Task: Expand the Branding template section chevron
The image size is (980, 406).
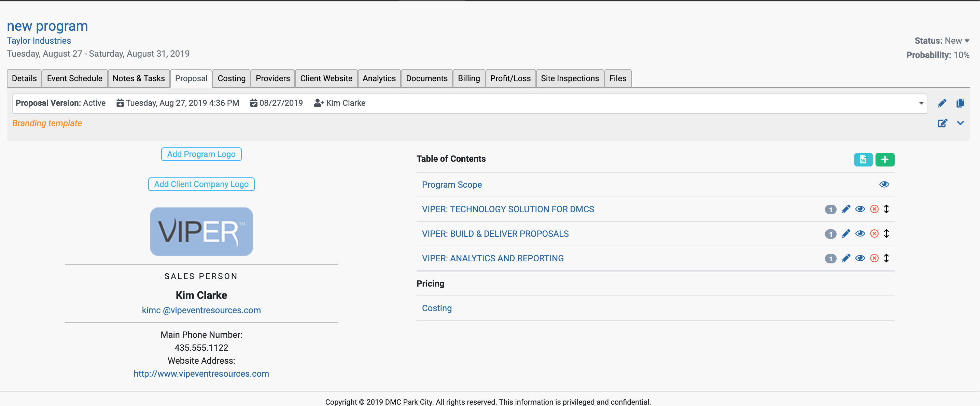Action: (960, 123)
